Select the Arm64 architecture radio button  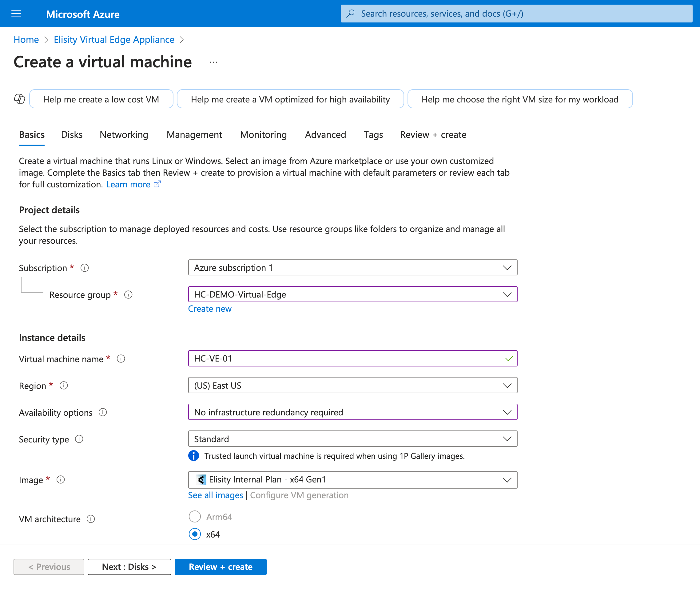[195, 517]
